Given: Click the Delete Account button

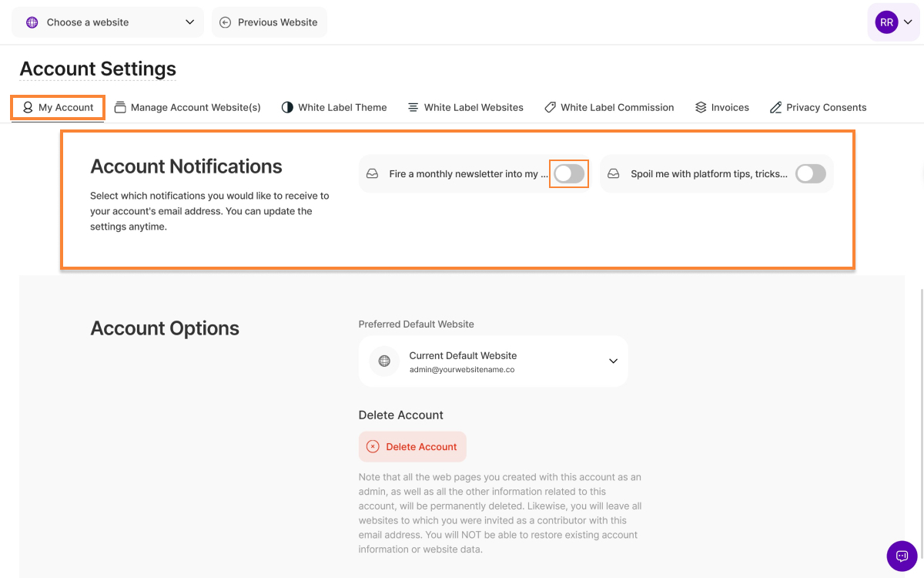Looking at the screenshot, I should [x=413, y=446].
